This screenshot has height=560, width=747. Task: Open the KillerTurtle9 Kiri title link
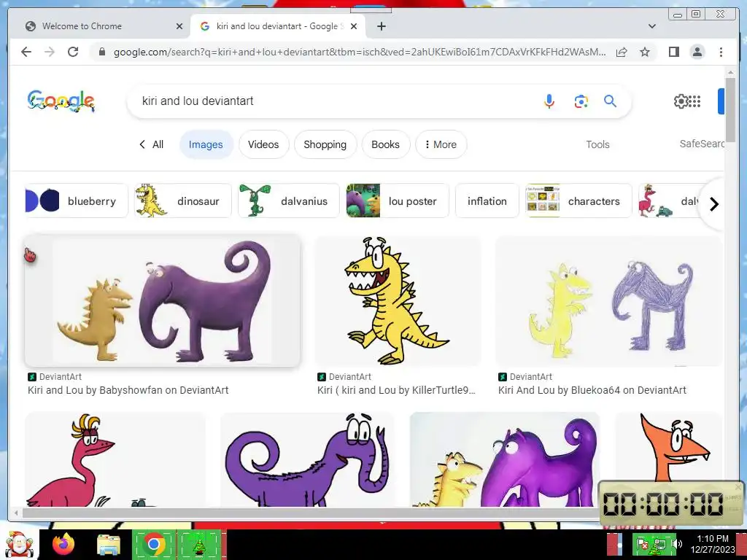(x=396, y=390)
